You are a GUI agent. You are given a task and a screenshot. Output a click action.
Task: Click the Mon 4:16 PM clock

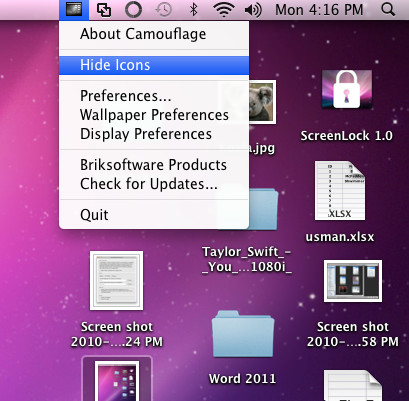click(x=319, y=10)
